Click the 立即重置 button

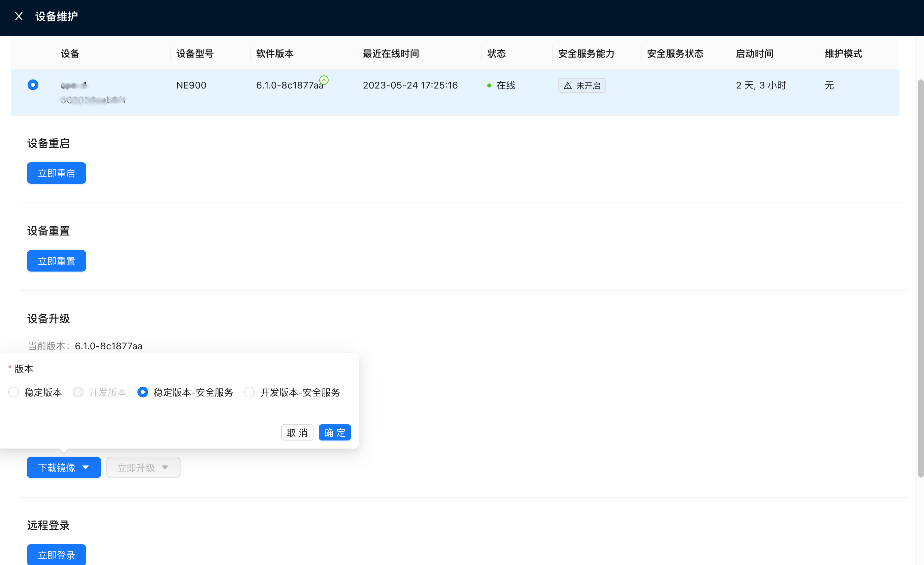coord(57,261)
